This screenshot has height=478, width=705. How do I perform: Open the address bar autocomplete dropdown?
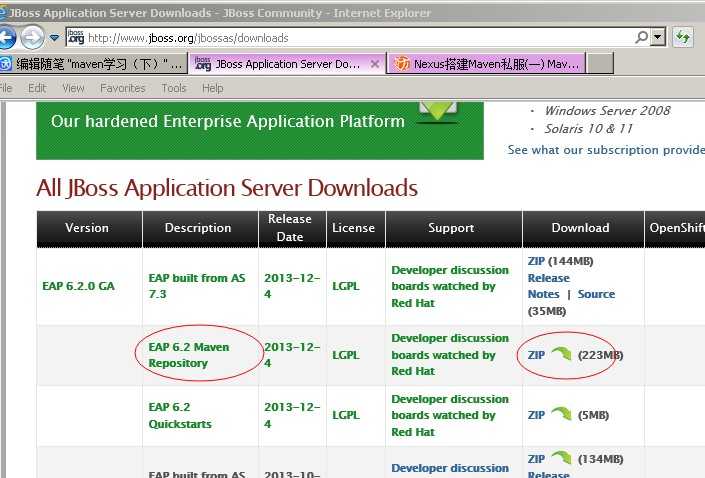(x=658, y=38)
